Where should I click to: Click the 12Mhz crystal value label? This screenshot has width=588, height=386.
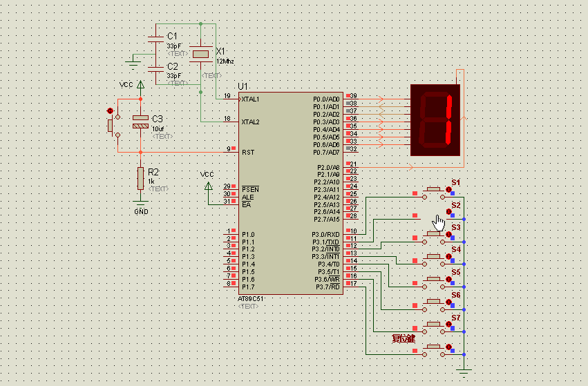pos(225,61)
